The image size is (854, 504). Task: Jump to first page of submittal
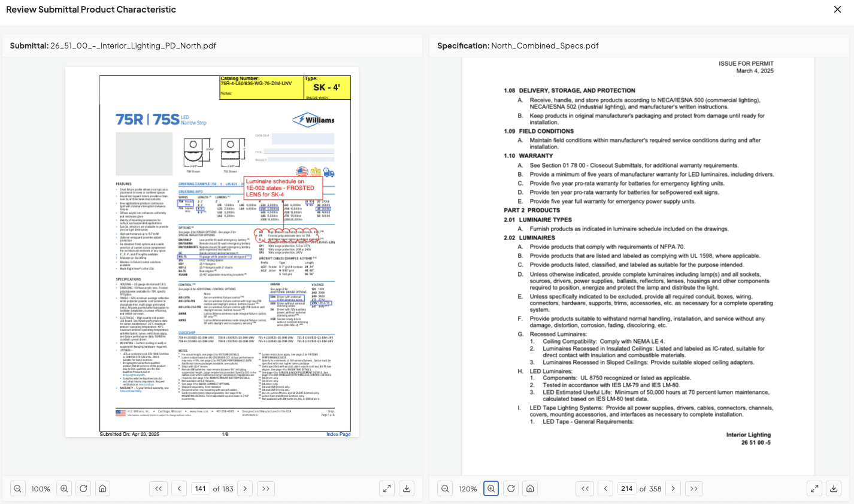[x=158, y=488]
